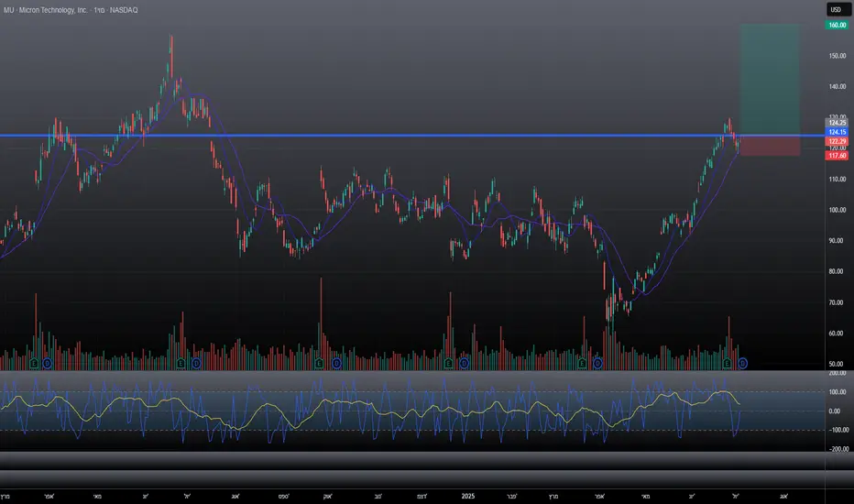Open the earnings E marker of late March 2024

(34, 363)
